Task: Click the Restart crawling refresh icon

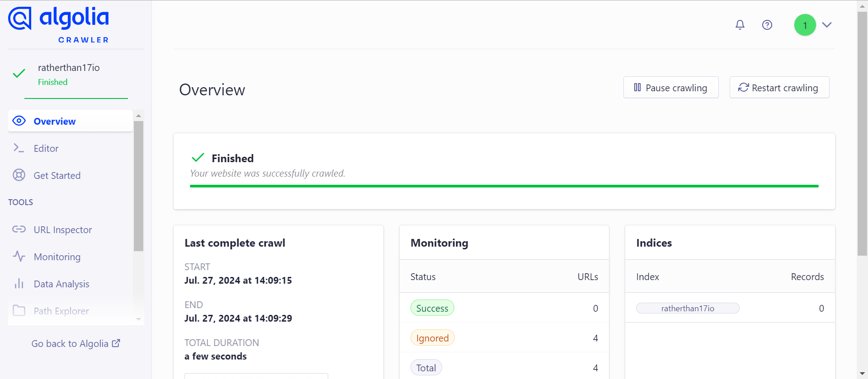Action: click(x=743, y=87)
